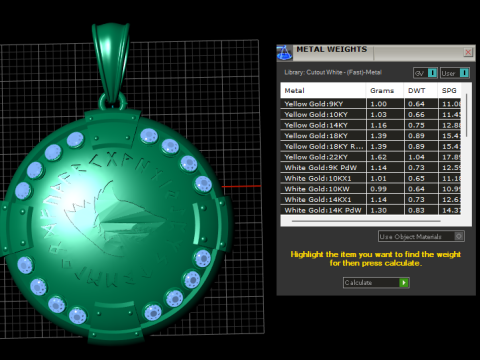The width and height of the screenshot is (480, 360).
Task: Click the Calculate button
Action: (376, 283)
